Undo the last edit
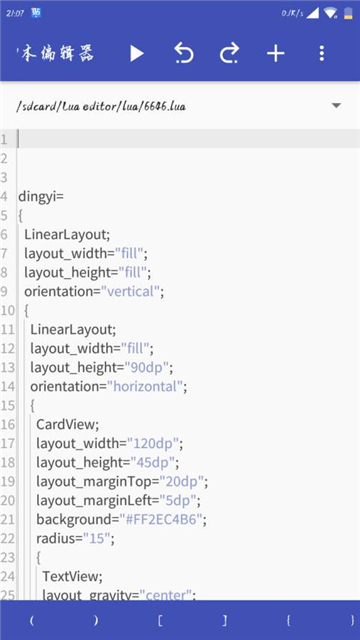The width and height of the screenshot is (360, 640). pos(184,53)
